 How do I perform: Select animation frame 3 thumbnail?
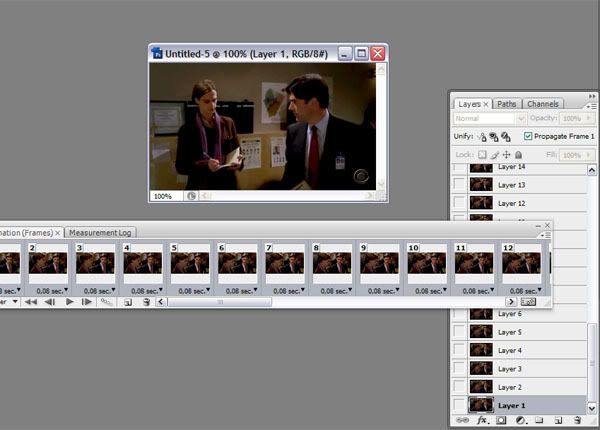pyautogui.click(x=95, y=263)
